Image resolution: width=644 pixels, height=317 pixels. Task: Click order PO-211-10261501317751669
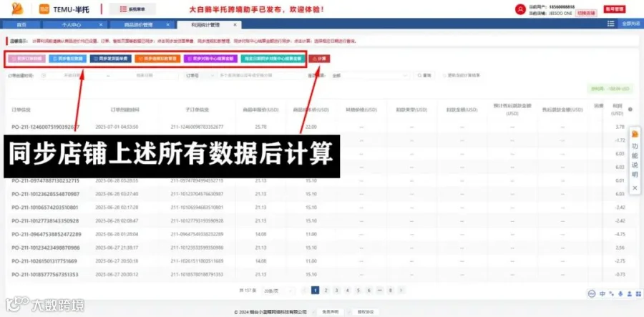[44, 261]
